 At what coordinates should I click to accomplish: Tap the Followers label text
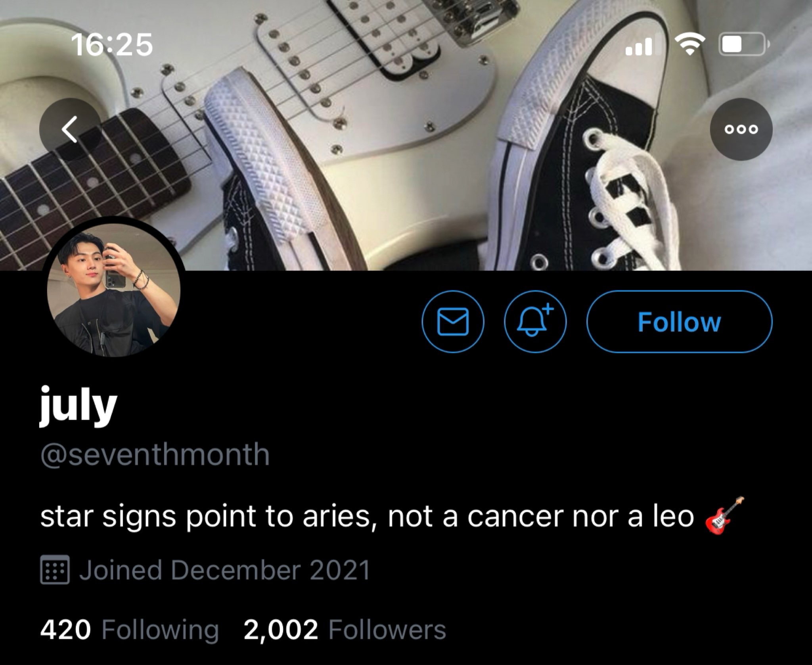[x=387, y=630]
